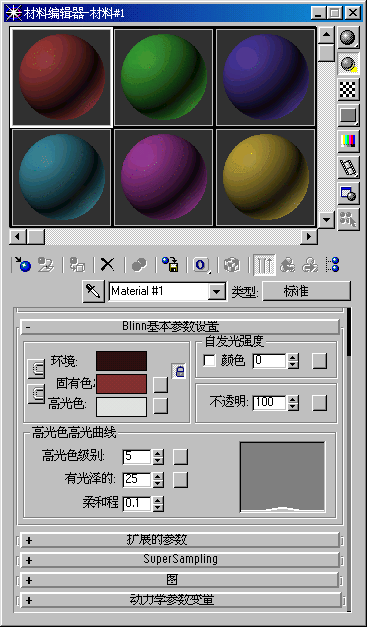Click map button next to 高光色级别

pyautogui.click(x=180, y=457)
